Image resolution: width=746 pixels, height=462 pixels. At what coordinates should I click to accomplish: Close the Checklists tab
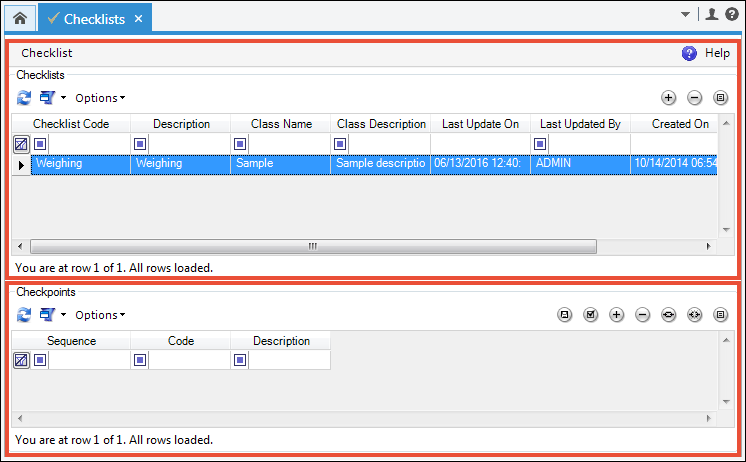tap(138, 19)
